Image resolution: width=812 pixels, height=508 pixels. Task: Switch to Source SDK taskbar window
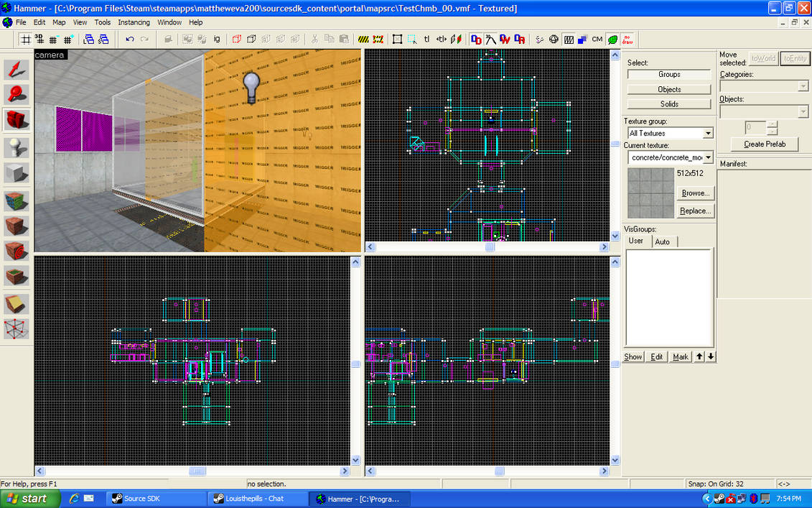[156, 499]
